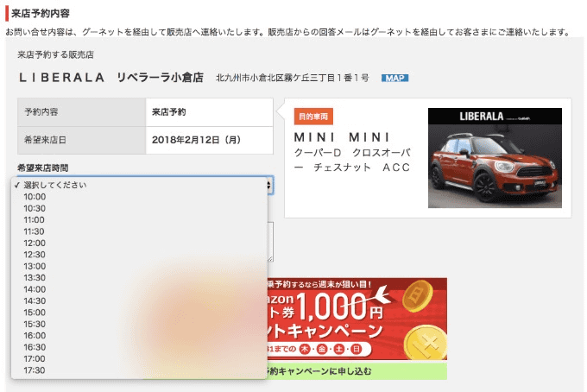Pick 11:30 visiting time

point(139,231)
